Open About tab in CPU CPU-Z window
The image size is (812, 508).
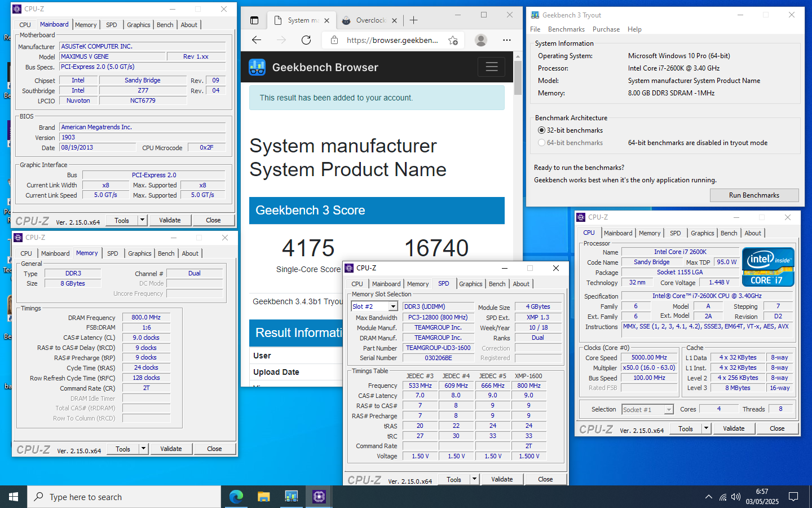click(753, 233)
